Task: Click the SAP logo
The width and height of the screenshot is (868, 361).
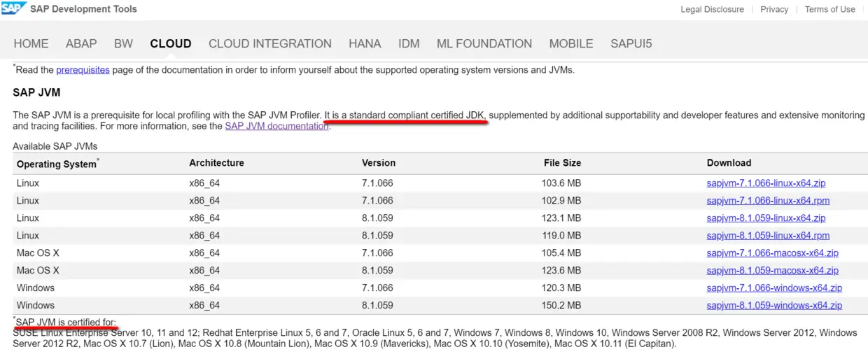Action: pos(14,8)
